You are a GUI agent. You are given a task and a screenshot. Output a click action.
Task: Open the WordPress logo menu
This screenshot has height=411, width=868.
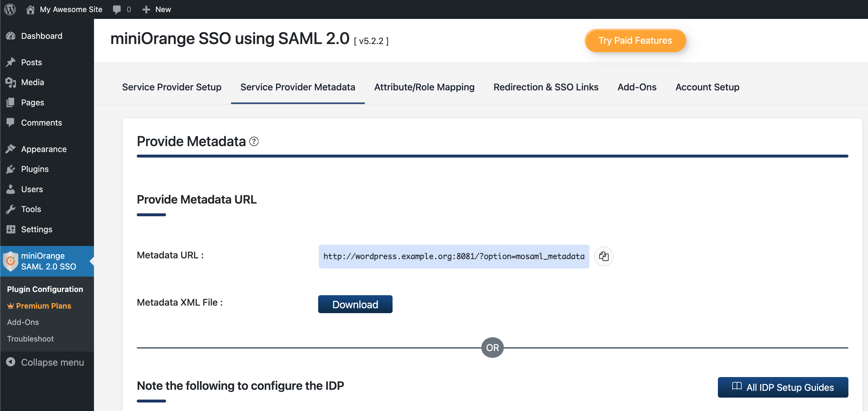[x=10, y=9]
